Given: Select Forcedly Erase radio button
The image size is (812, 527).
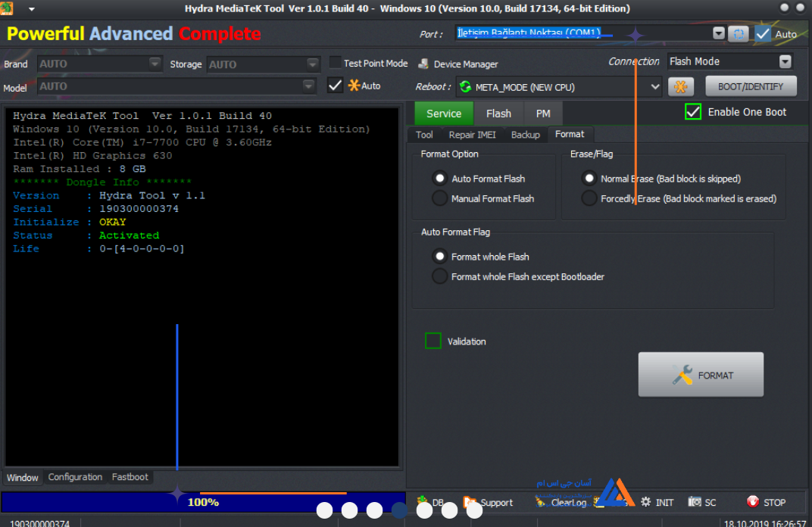Looking at the screenshot, I should (589, 198).
